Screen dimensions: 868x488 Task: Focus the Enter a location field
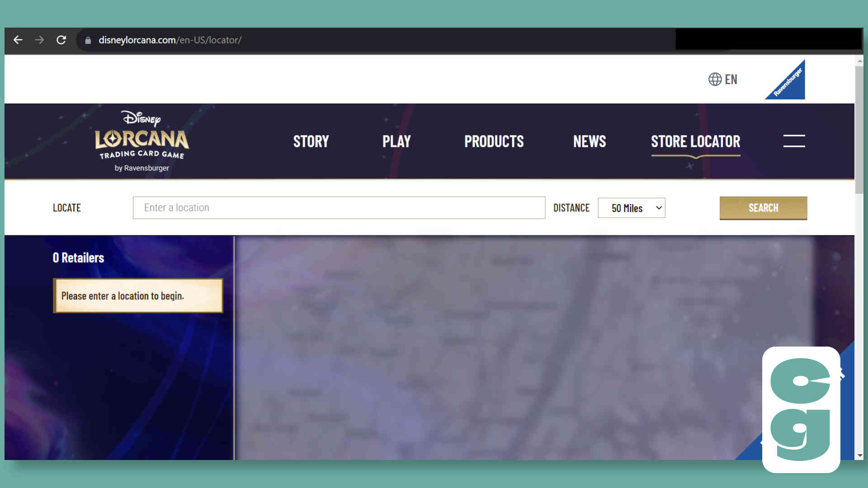(339, 208)
